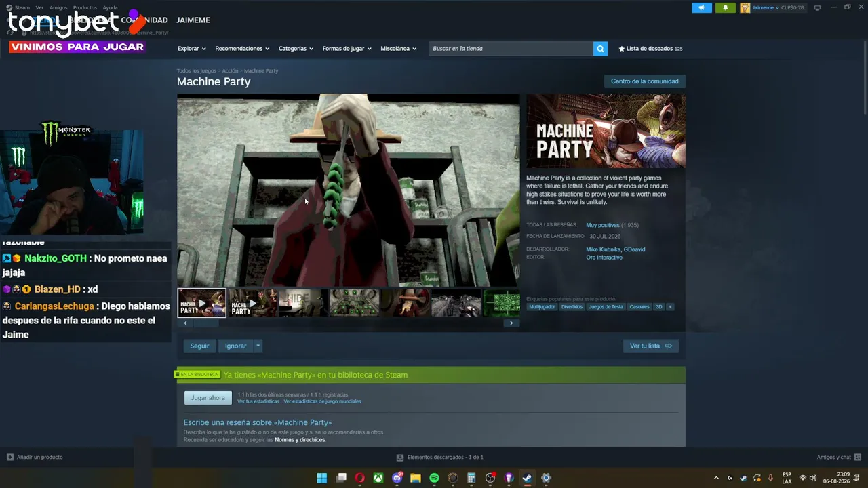The width and height of the screenshot is (868, 488).
Task: Open the Calculator app on the taskbar
Action: tap(471, 478)
